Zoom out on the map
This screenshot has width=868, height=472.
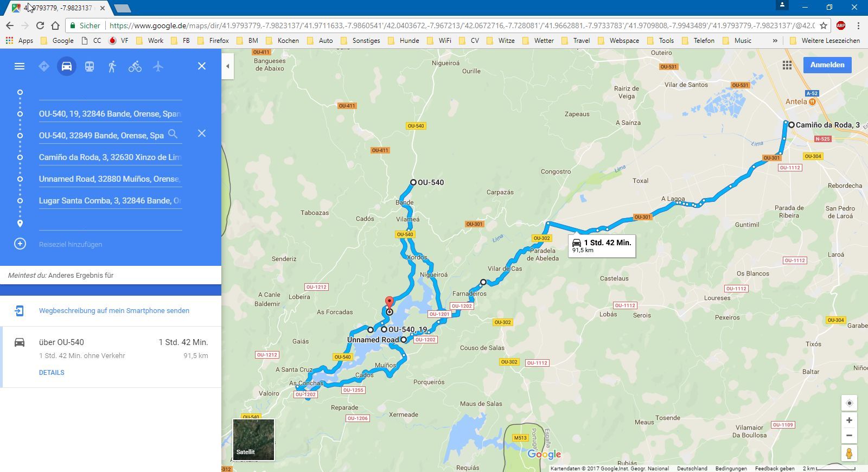(850, 436)
